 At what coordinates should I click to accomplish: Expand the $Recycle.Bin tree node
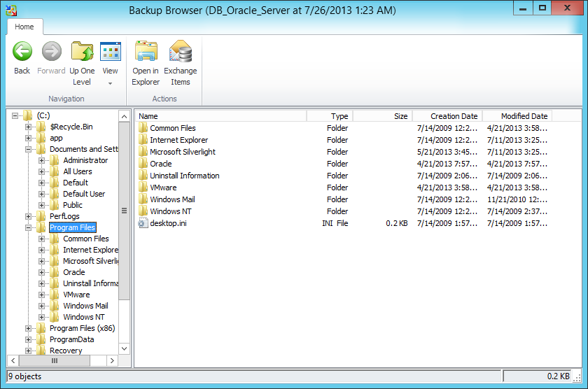pos(29,127)
